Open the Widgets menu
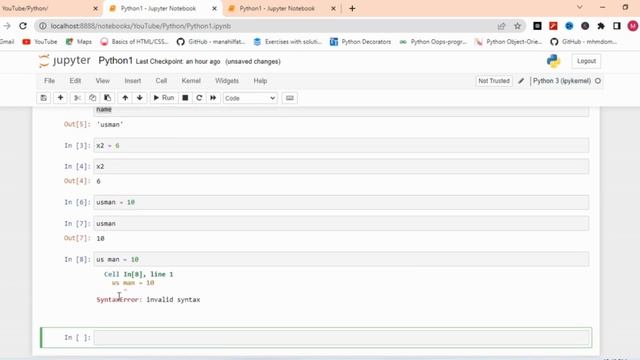Viewport: 640px width, 360px height. 227,81
